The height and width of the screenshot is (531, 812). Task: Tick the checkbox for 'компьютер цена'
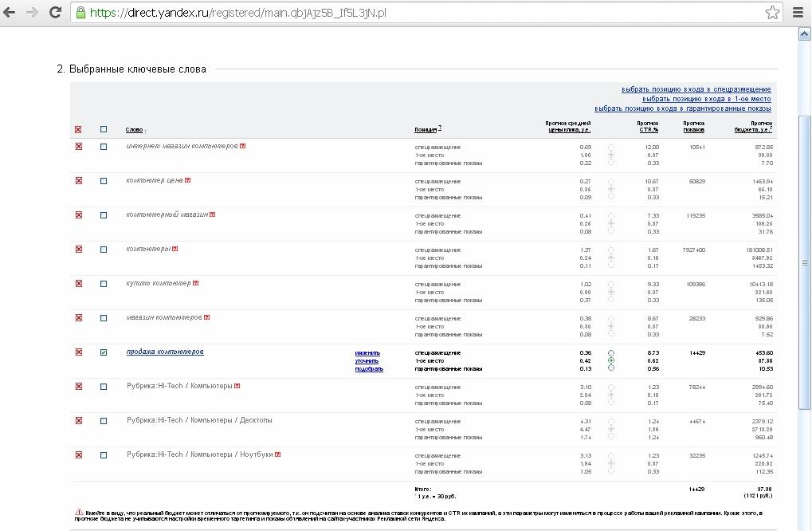tap(104, 181)
